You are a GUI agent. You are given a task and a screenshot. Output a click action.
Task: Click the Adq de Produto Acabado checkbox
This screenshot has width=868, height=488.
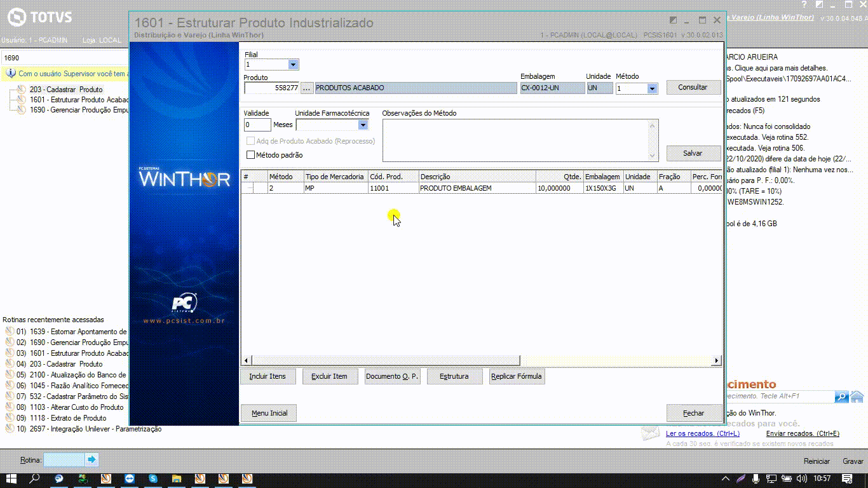(x=250, y=141)
